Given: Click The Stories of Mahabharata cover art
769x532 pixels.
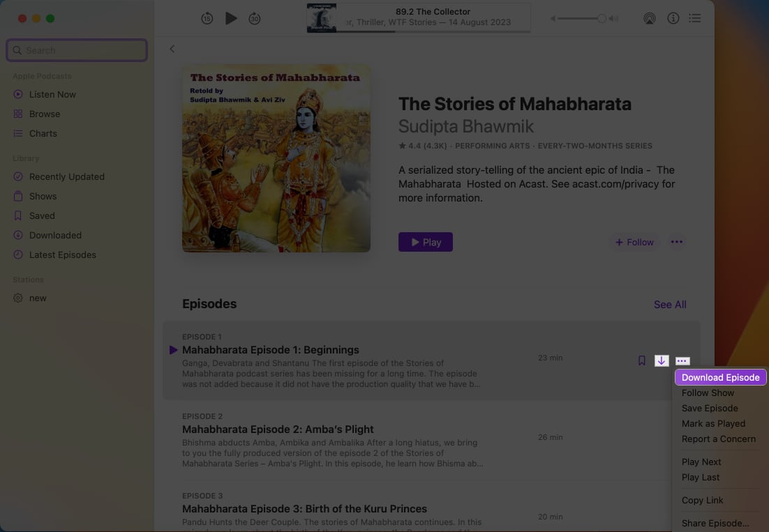Looking at the screenshot, I should (x=276, y=159).
